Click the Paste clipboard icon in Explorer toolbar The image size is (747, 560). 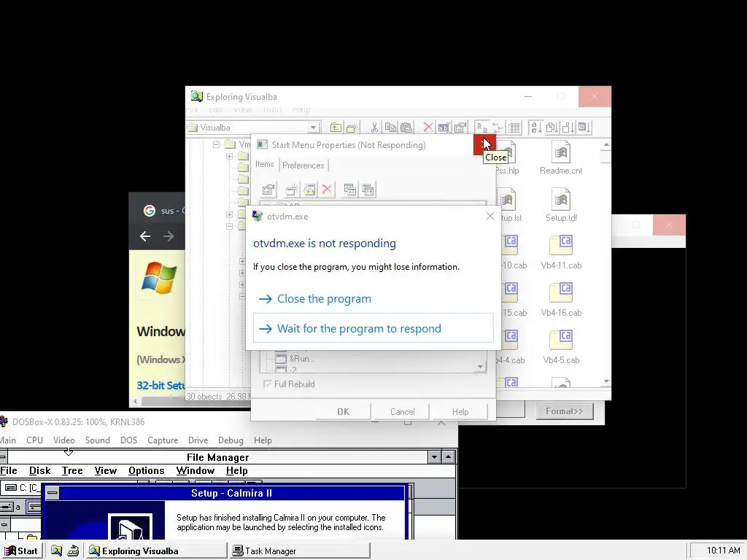406,128
